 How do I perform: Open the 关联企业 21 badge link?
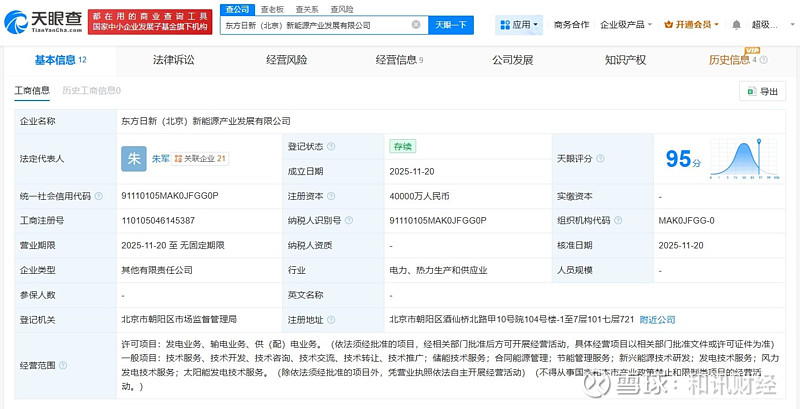pos(200,158)
